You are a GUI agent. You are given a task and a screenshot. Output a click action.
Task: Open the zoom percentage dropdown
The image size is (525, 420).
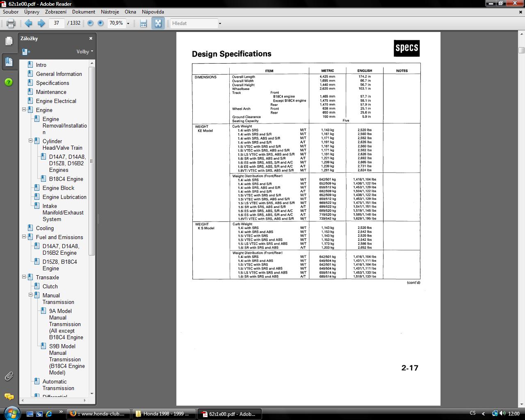tap(128, 23)
